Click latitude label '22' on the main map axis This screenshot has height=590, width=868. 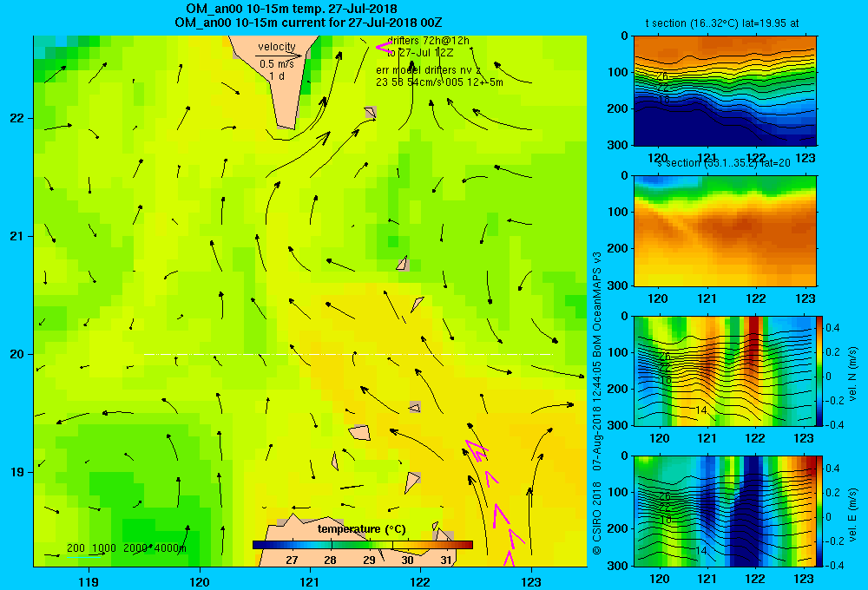(17, 119)
